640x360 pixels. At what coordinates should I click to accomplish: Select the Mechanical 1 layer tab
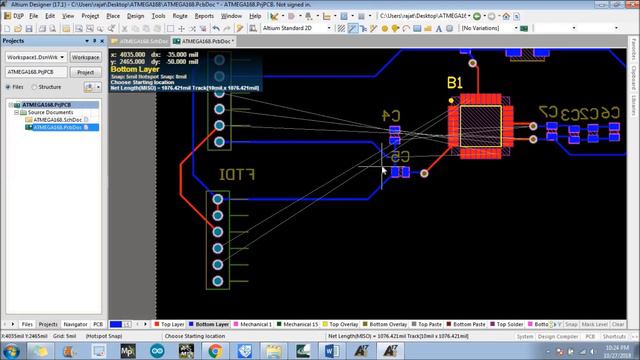click(252, 324)
